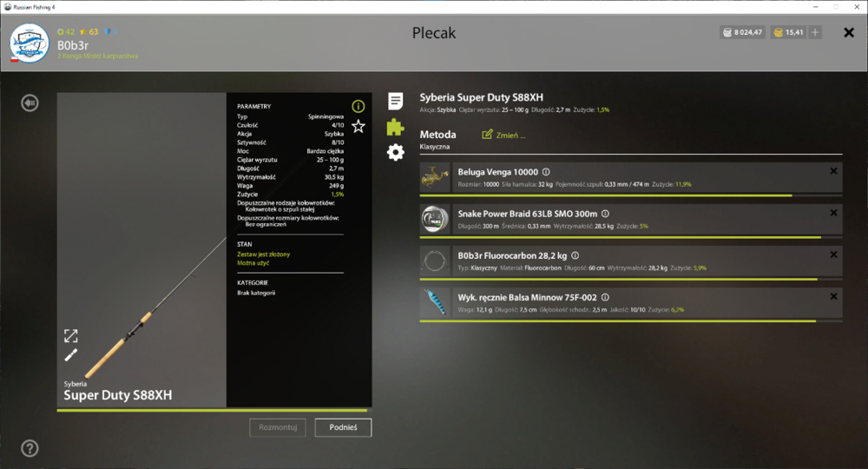This screenshot has height=469, width=868.
Task: Show info for Snake Power Braid 63LB
Action: coord(606,214)
